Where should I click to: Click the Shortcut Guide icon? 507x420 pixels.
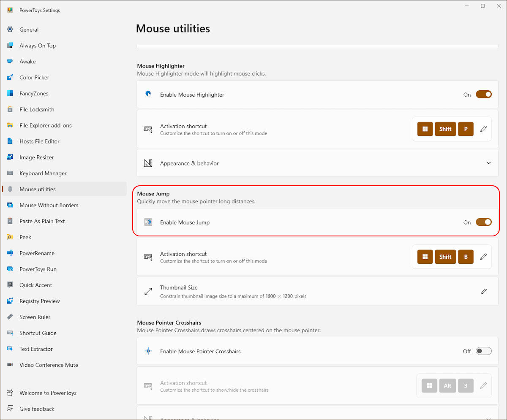[x=10, y=333]
